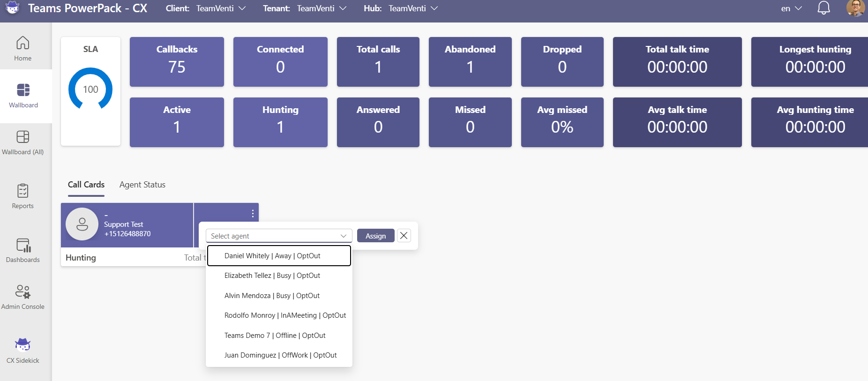Click the Total talk time tile
The width and height of the screenshot is (868, 381).
tap(677, 62)
